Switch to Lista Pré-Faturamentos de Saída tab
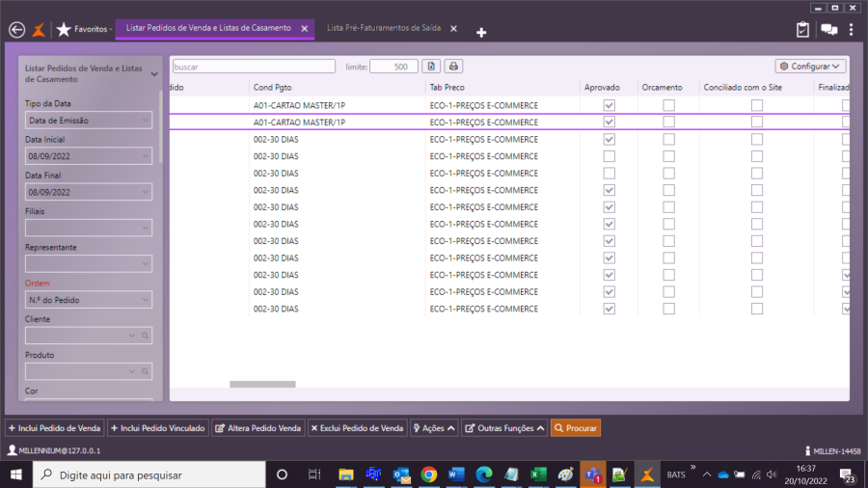 tap(384, 28)
